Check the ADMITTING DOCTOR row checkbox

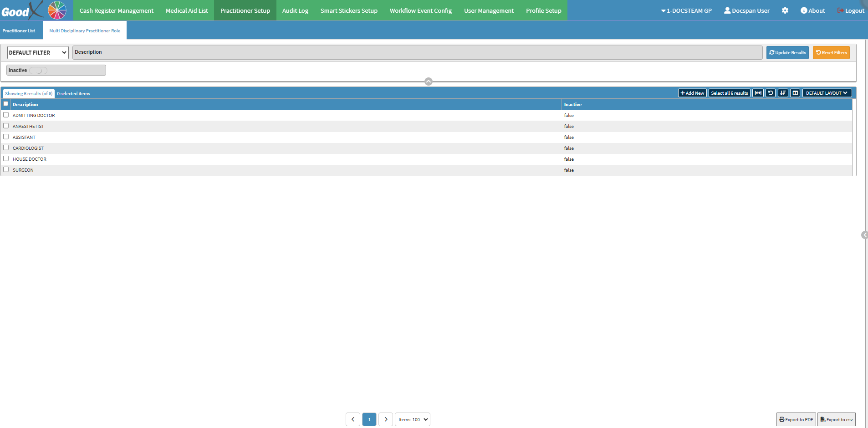click(x=6, y=115)
